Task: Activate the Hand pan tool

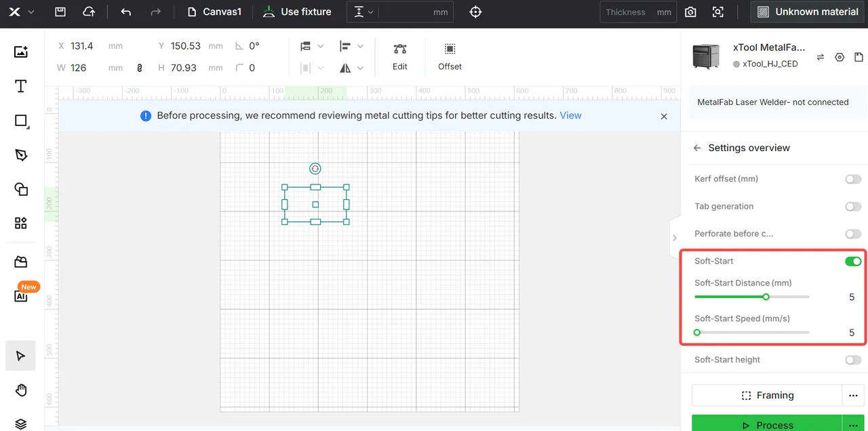Action: pyautogui.click(x=21, y=390)
